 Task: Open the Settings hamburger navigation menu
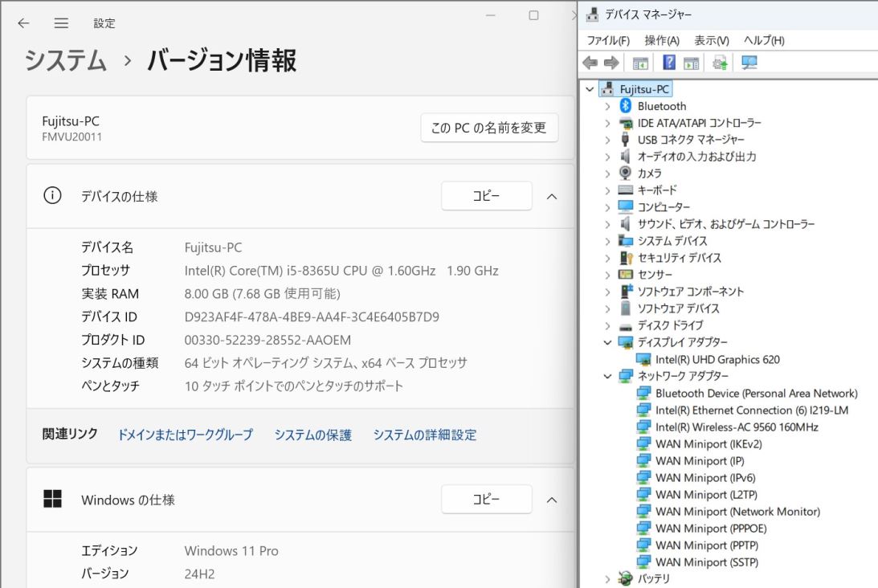[x=61, y=23]
